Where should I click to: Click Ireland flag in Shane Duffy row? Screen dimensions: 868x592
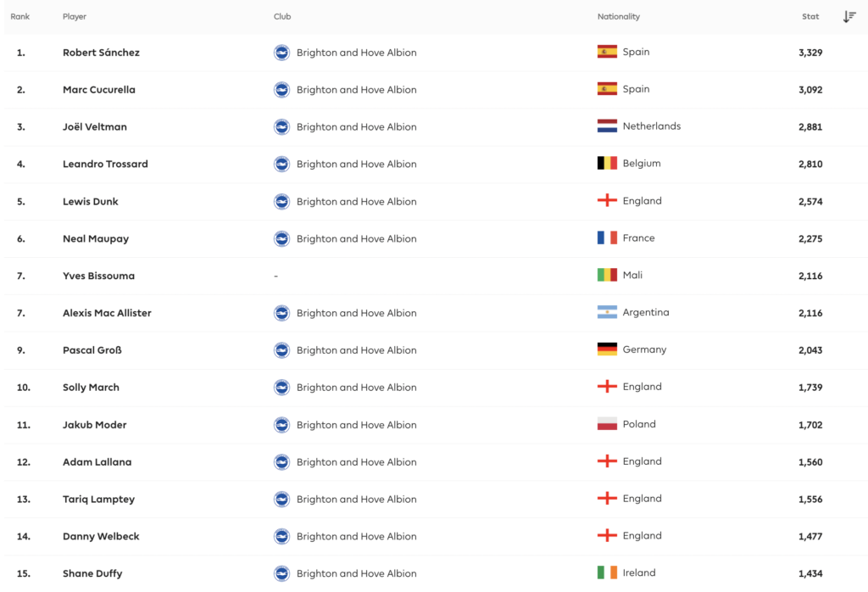pyautogui.click(x=607, y=573)
